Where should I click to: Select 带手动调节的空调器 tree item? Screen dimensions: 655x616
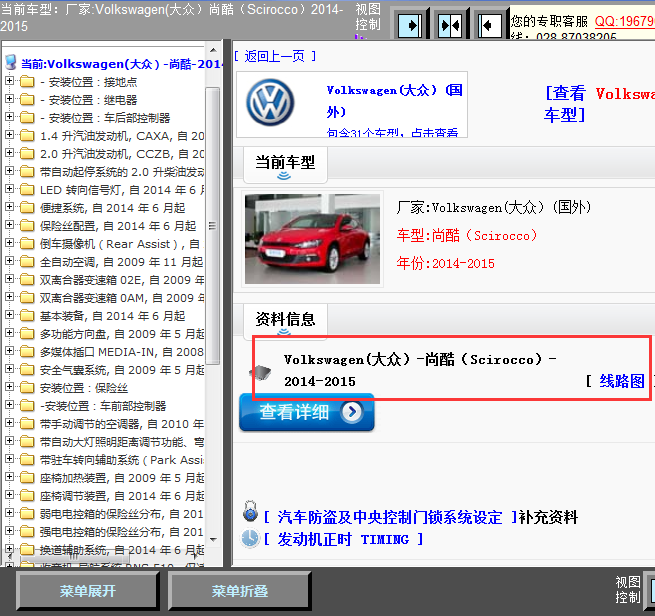click(x=122, y=424)
